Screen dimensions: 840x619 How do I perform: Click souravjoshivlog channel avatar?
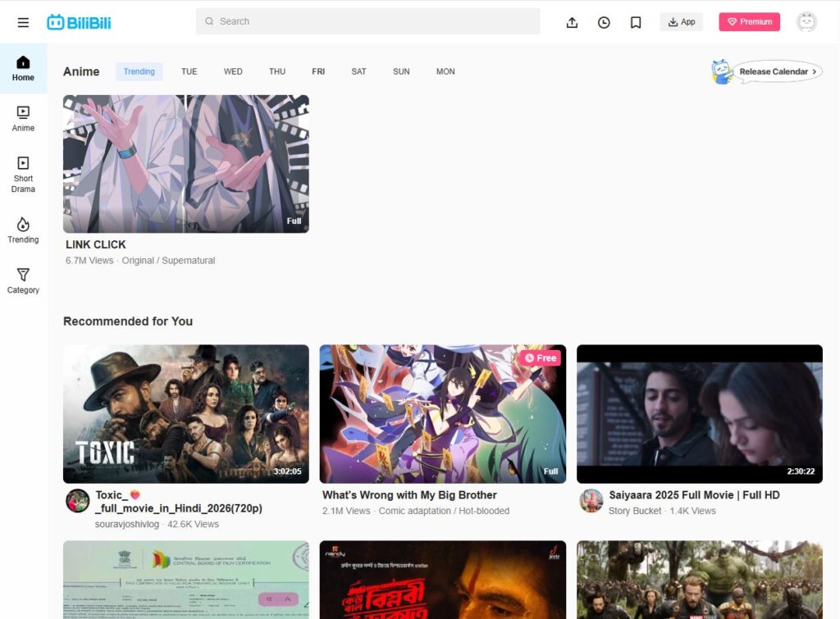pos(78,501)
